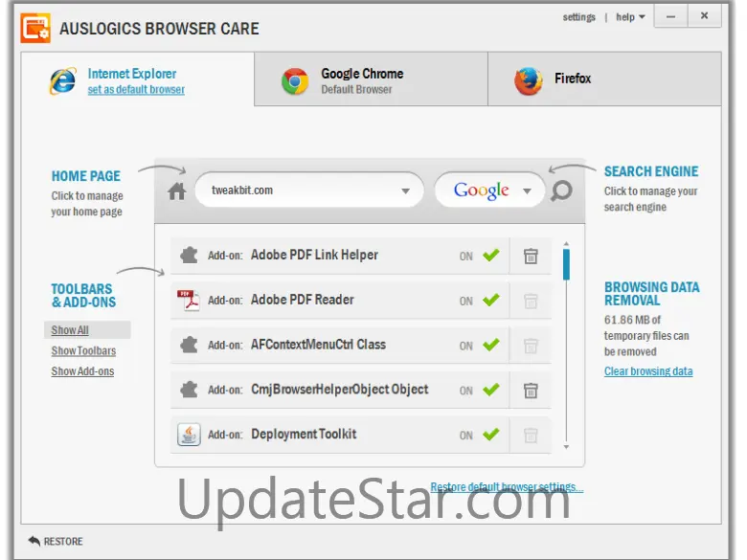Click the PDF icon of Adobe PDF Reader
This screenshot has width=747, height=560.
point(188,300)
